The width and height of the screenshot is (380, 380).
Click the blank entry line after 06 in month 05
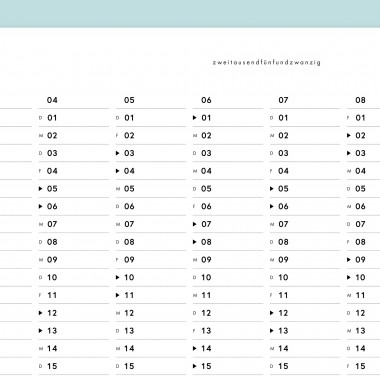(x=161, y=207)
